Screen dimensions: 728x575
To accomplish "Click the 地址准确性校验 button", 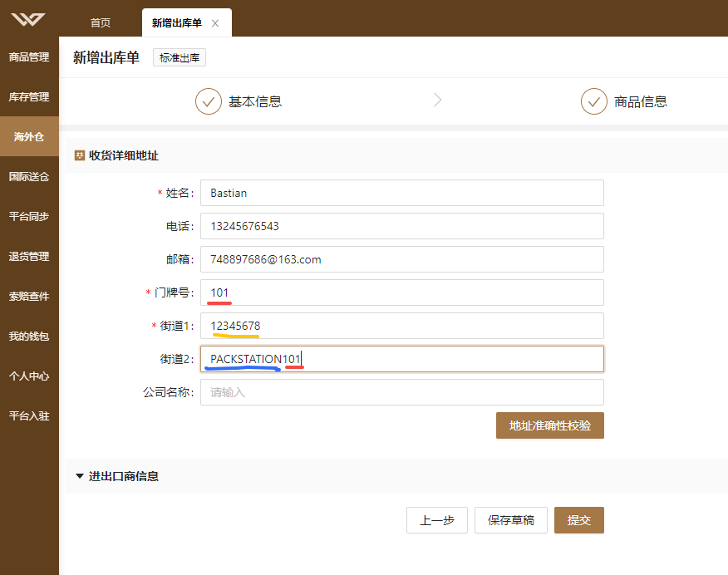I will 549,425.
